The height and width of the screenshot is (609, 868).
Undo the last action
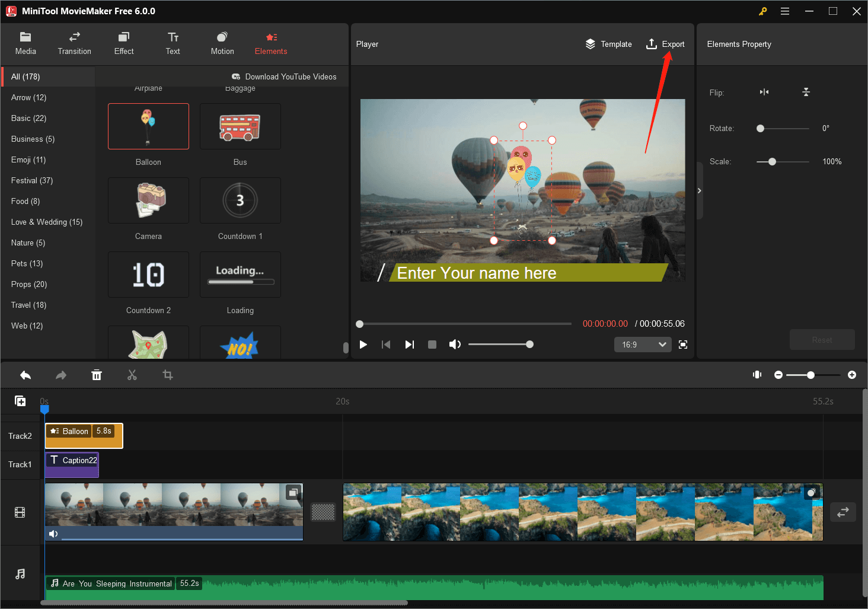coord(25,375)
